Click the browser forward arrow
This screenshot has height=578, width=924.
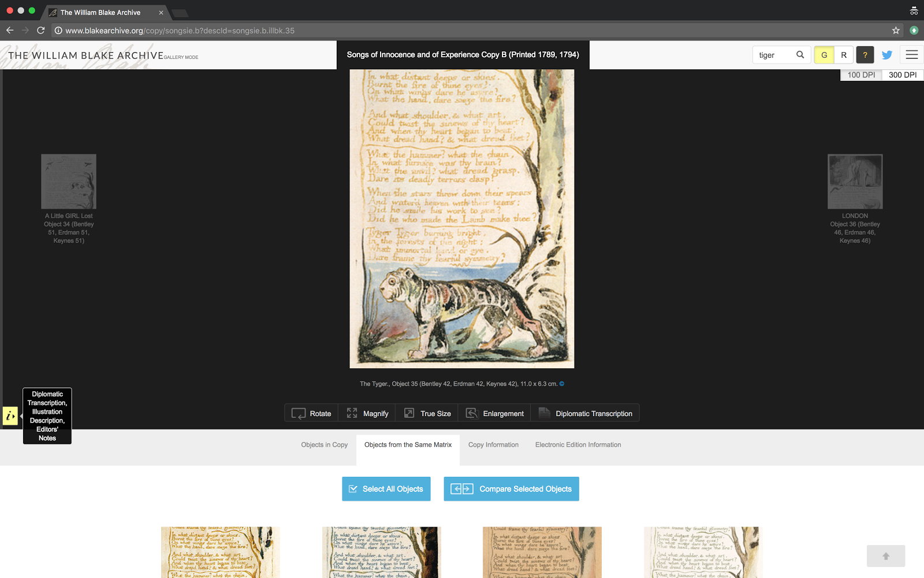[x=25, y=30]
